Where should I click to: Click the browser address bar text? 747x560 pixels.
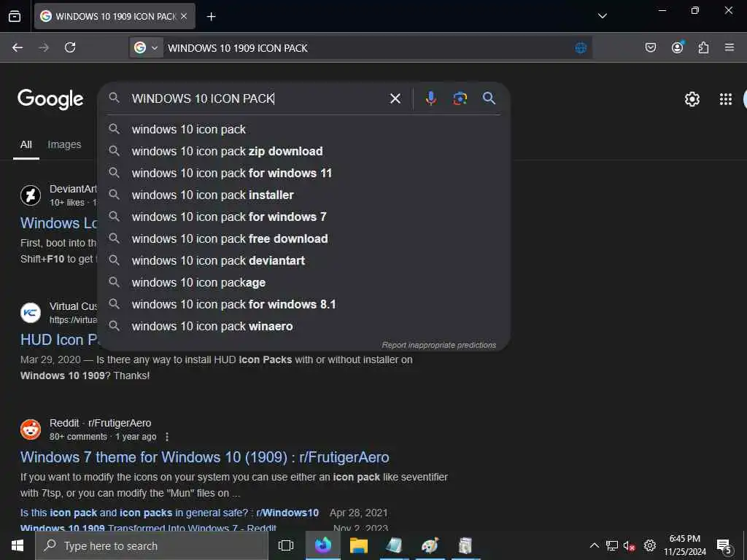point(237,48)
